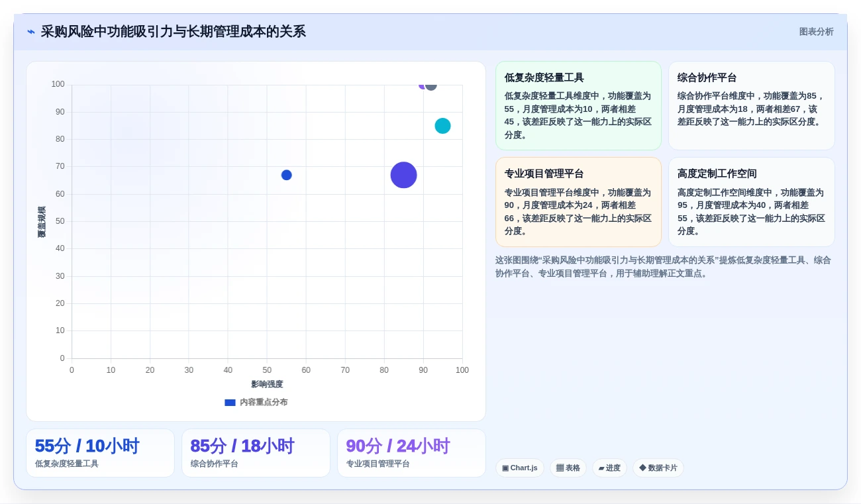Click the 综合协作平台 label under 85分
Image resolution: width=861 pixels, height=504 pixels.
pyautogui.click(x=215, y=464)
